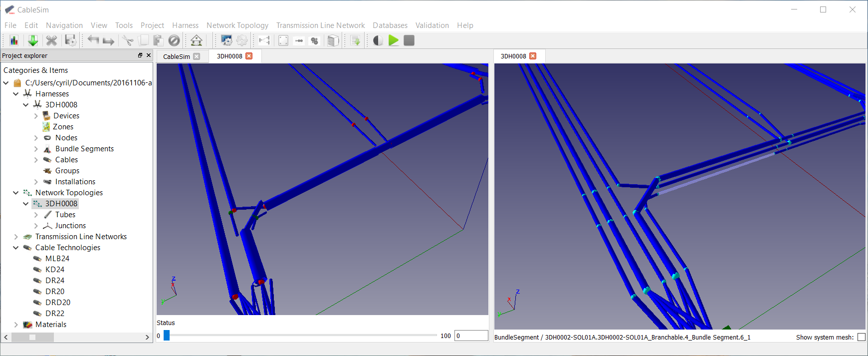Close the CableSim tab
Viewport: 868px width, 356px height.
pos(197,56)
